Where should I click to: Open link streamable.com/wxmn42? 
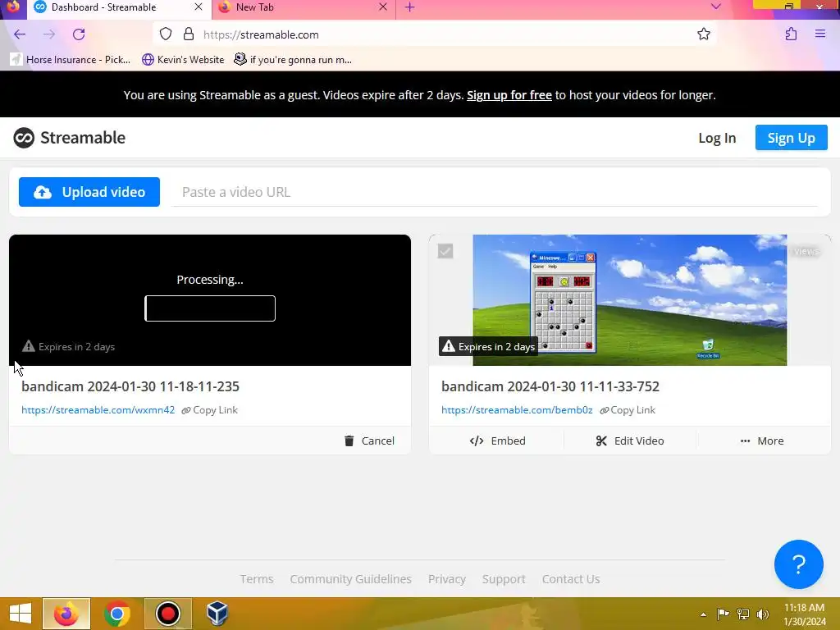click(x=98, y=410)
